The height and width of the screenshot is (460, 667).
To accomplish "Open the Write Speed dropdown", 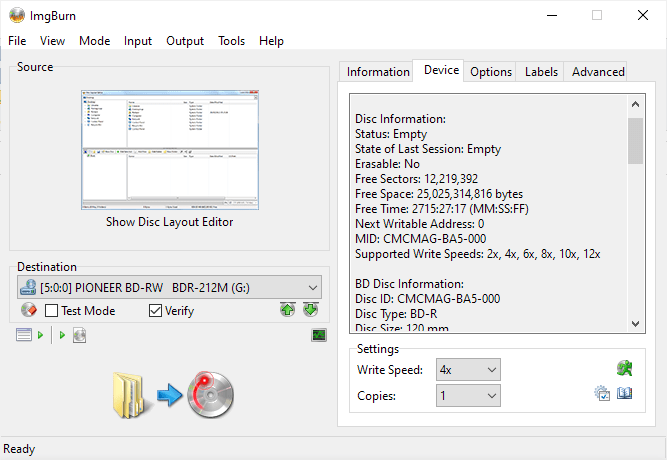I will pyautogui.click(x=468, y=369).
